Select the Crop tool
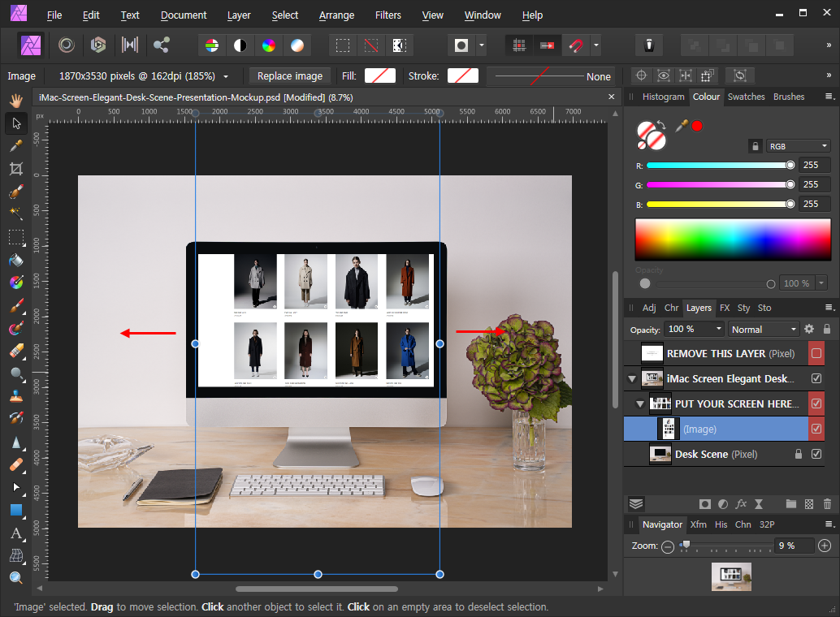 pyautogui.click(x=16, y=169)
